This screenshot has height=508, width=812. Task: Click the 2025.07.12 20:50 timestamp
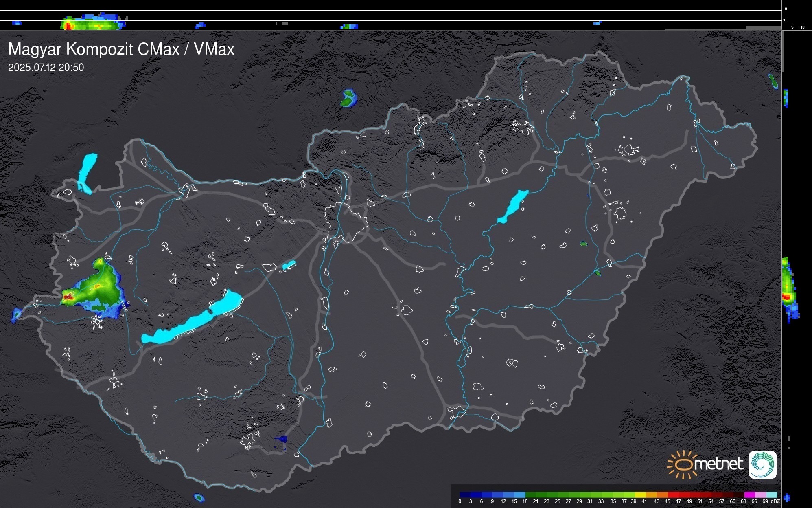(x=46, y=68)
